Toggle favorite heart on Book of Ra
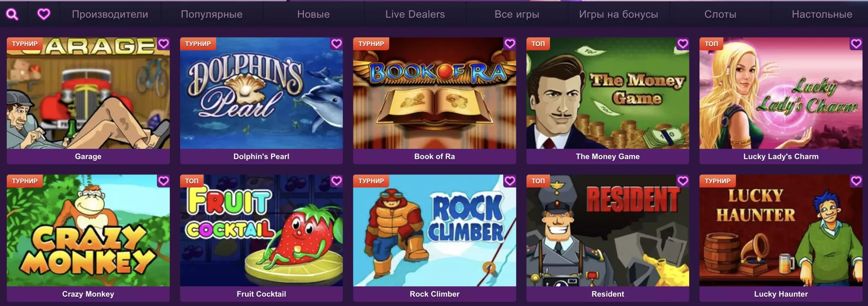This screenshot has height=306, width=868. click(x=510, y=44)
